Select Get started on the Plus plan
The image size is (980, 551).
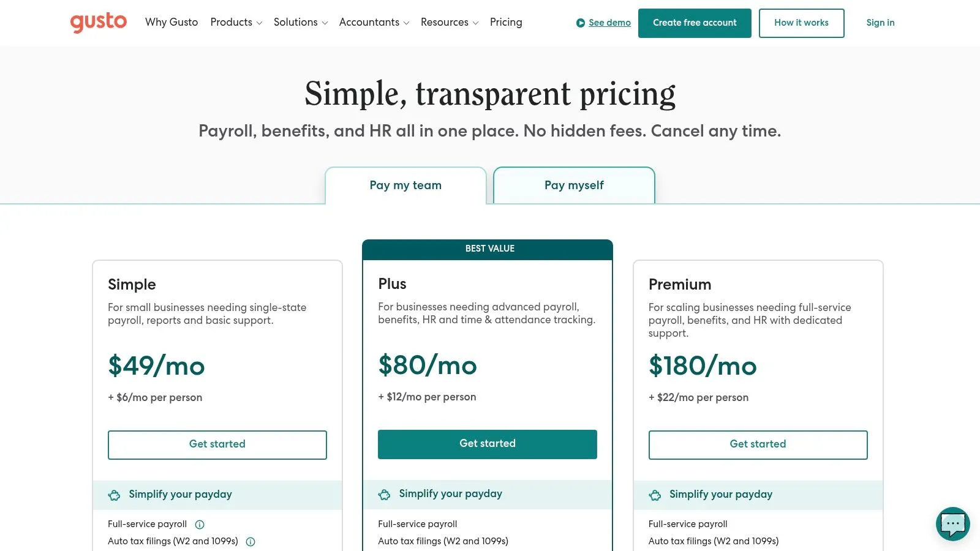tap(487, 443)
